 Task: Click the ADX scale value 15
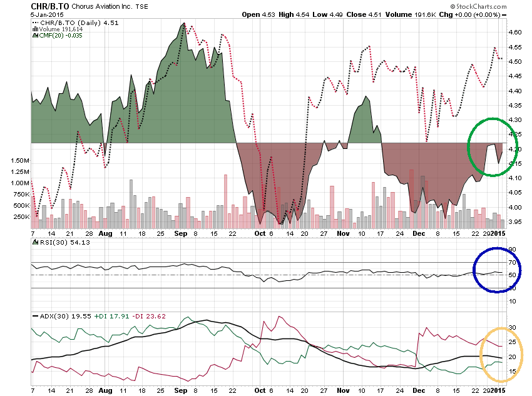(x=512, y=372)
